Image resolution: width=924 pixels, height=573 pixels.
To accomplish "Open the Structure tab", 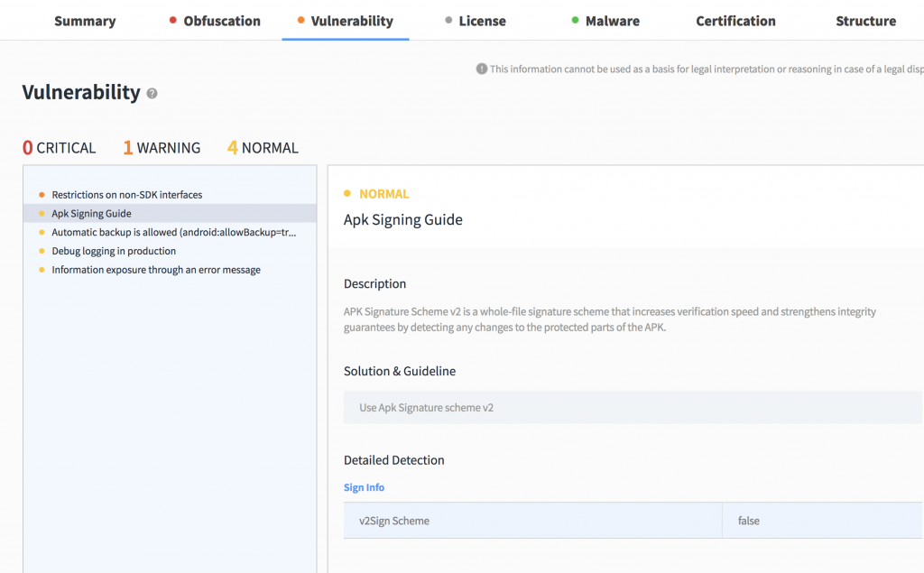I will 865,20.
